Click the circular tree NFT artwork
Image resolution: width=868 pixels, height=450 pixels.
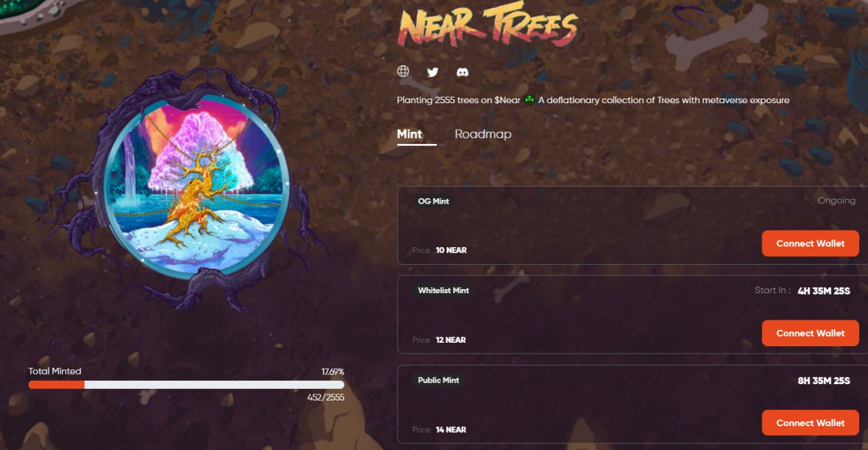pyautogui.click(x=196, y=187)
